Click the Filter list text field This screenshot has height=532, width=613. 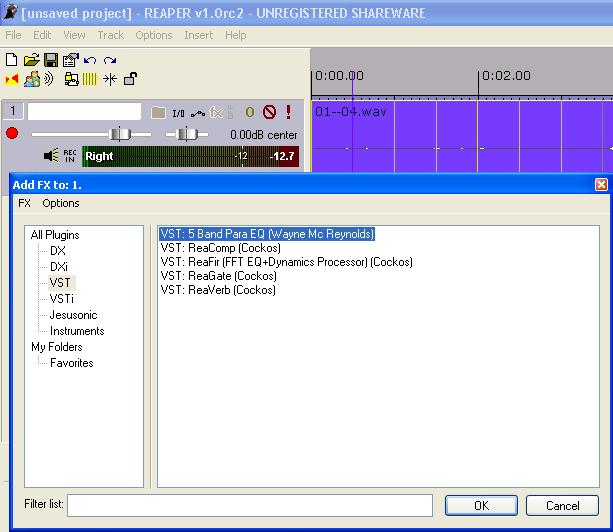point(250,505)
